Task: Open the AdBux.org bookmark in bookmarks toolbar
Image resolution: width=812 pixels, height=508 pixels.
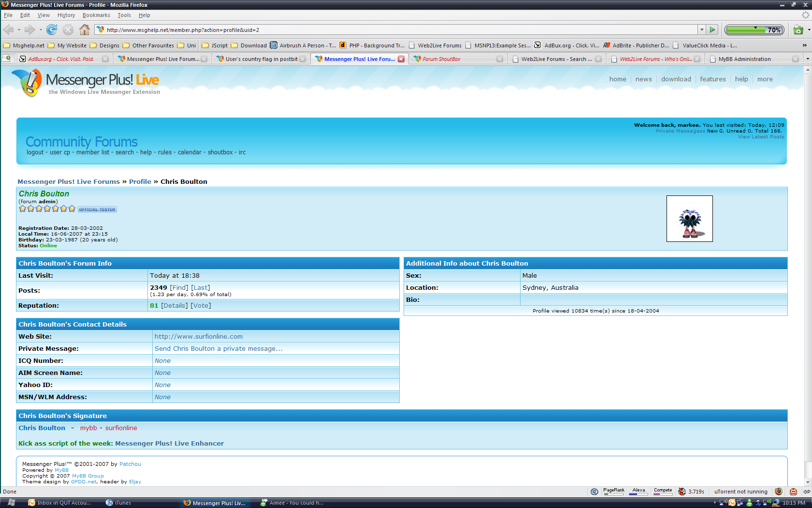Action: coord(566,45)
